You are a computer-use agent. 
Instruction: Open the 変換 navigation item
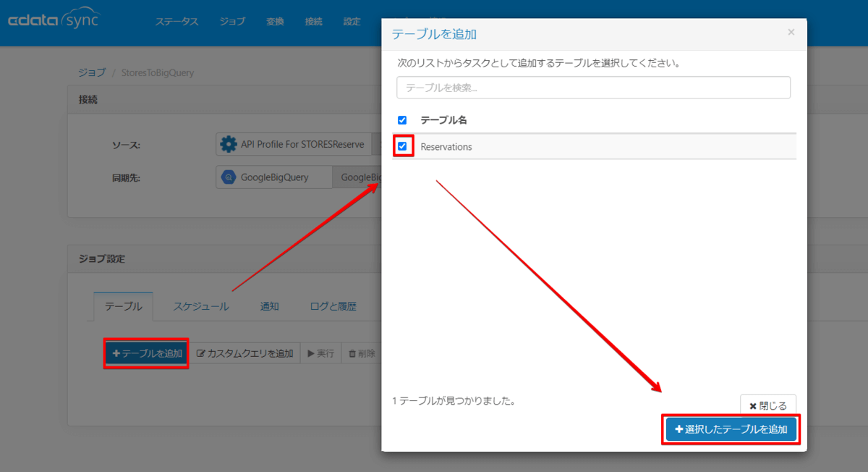(x=275, y=22)
